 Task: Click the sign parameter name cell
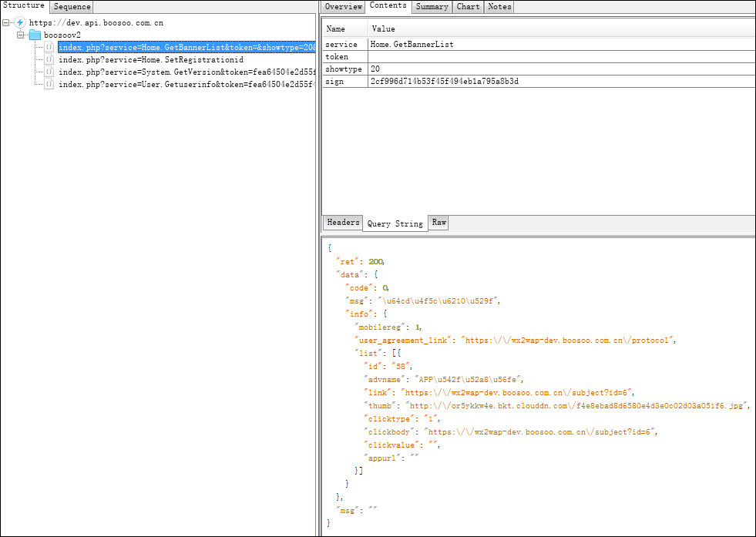coord(345,82)
